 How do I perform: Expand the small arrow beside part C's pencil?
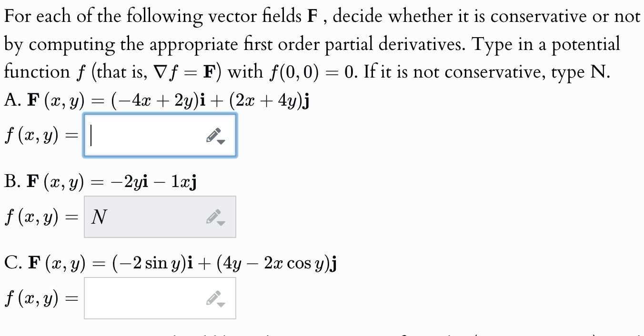[221, 304]
